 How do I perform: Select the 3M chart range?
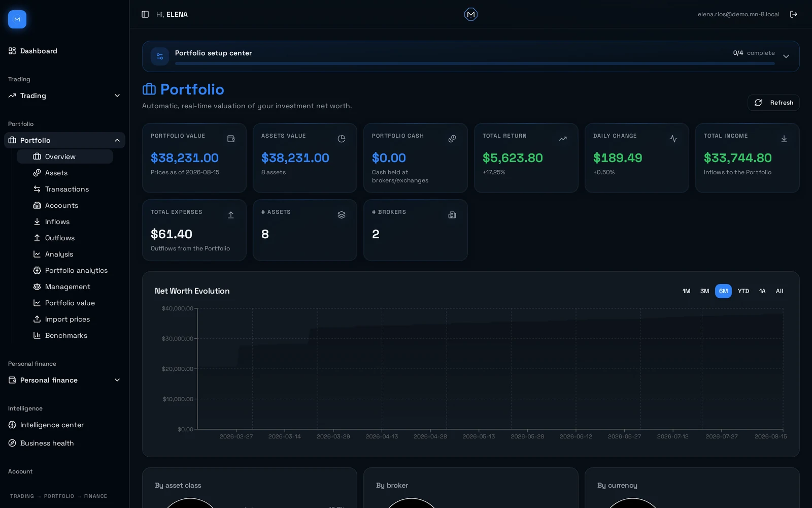pyautogui.click(x=704, y=291)
